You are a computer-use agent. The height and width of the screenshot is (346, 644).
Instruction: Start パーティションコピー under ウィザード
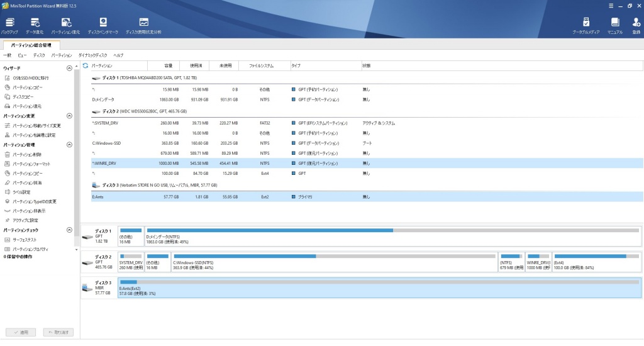click(23, 87)
